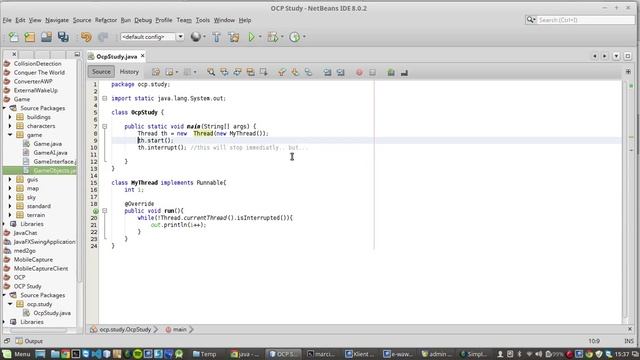Select OcpStudy.java under ocp.study package
This screenshot has height=360, width=640.
click(x=52, y=313)
